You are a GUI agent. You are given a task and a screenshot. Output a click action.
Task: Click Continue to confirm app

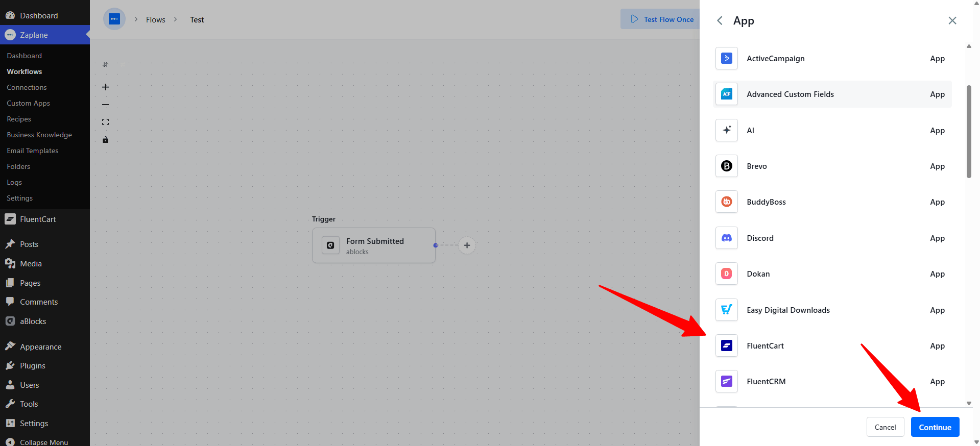click(x=935, y=427)
